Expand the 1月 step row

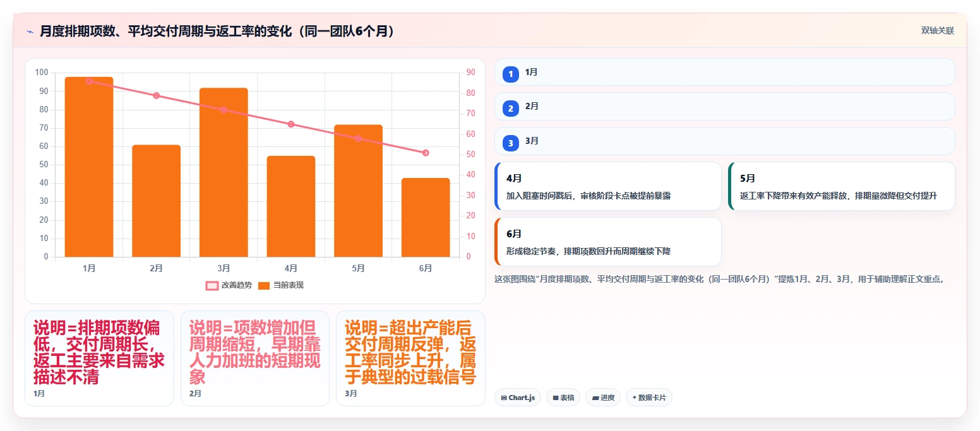724,72
